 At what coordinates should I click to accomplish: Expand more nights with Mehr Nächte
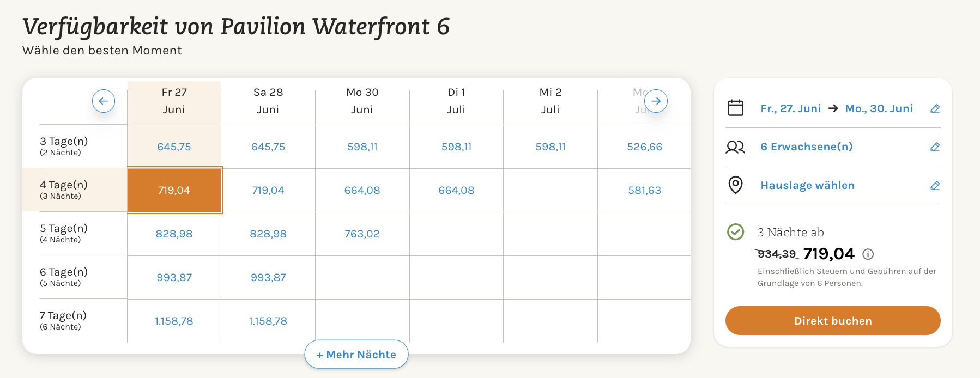(x=356, y=355)
